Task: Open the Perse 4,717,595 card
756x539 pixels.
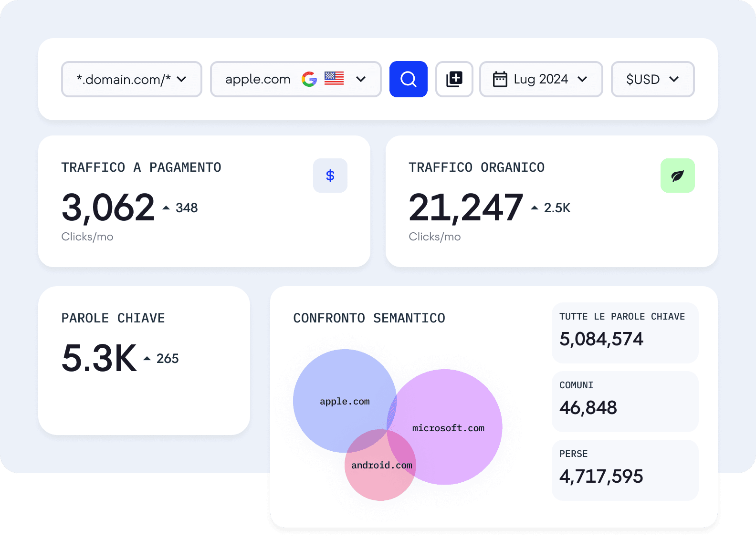Action: (x=625, y=470)
